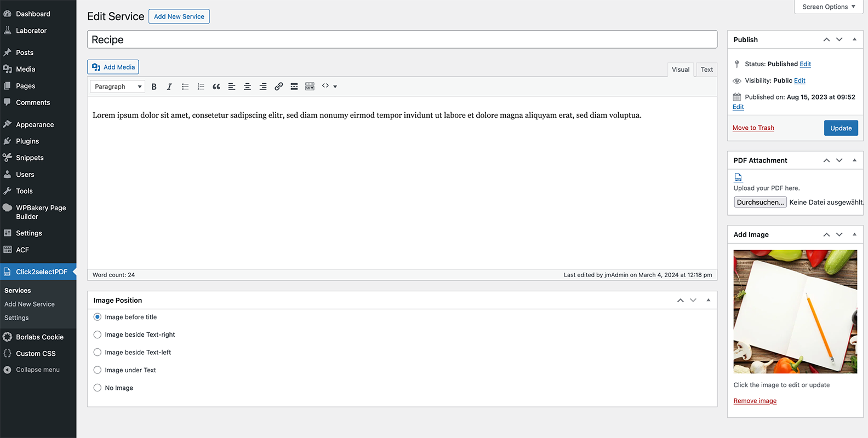This screenshot has height=438, width=868.
Task: Toggle the toolbar kitchen sink icon
Action: 310,87
